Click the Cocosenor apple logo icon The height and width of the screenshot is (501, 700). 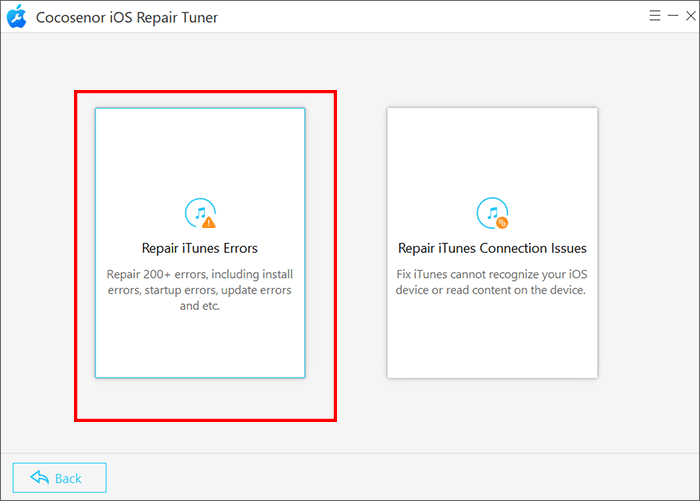[x=17, y=16]
